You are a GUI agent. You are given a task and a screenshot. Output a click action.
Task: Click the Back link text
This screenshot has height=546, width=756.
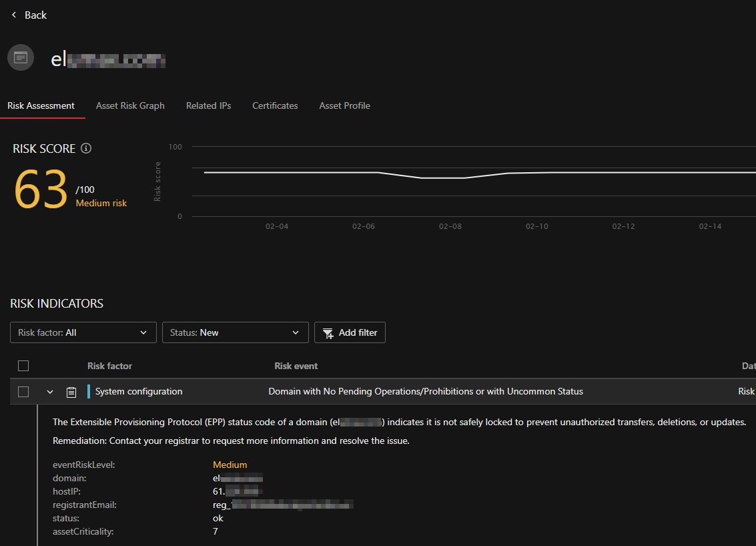[x=35, y=15]
